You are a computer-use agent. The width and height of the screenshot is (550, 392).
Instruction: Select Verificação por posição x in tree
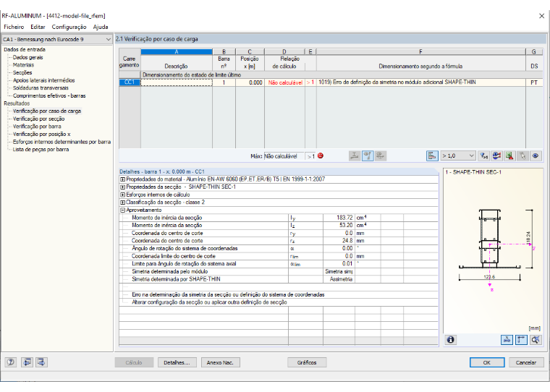pos(42,134)
